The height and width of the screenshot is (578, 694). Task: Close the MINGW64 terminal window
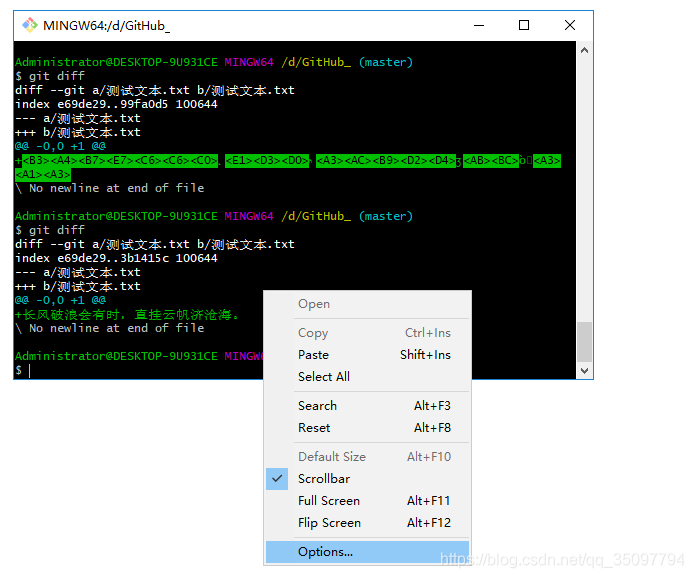pos(570,25)
